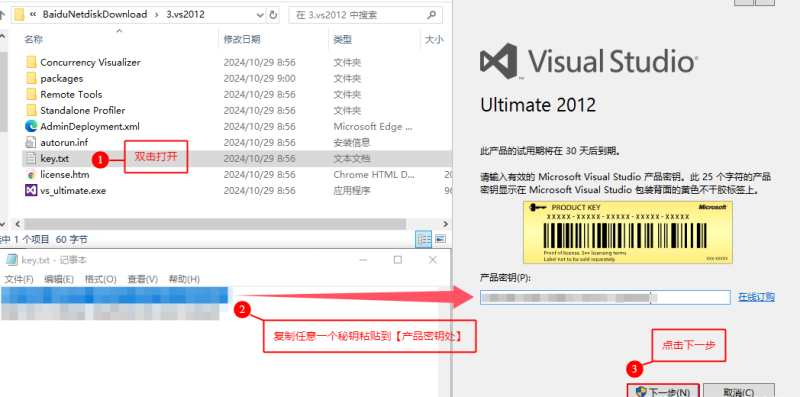Click the right arrow of horizontal scrollbar
This screenshot has width=800, height=397.
[x=445, y=224]
